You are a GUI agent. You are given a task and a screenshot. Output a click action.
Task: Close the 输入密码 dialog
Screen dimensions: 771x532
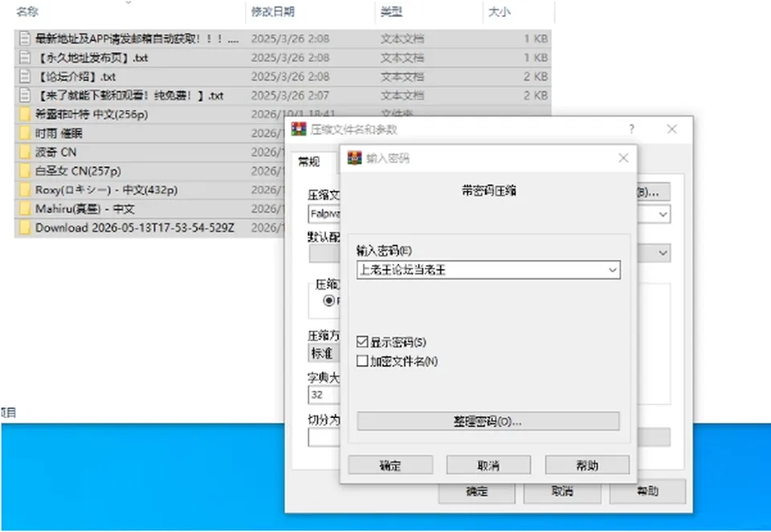[x=623, y=158]
